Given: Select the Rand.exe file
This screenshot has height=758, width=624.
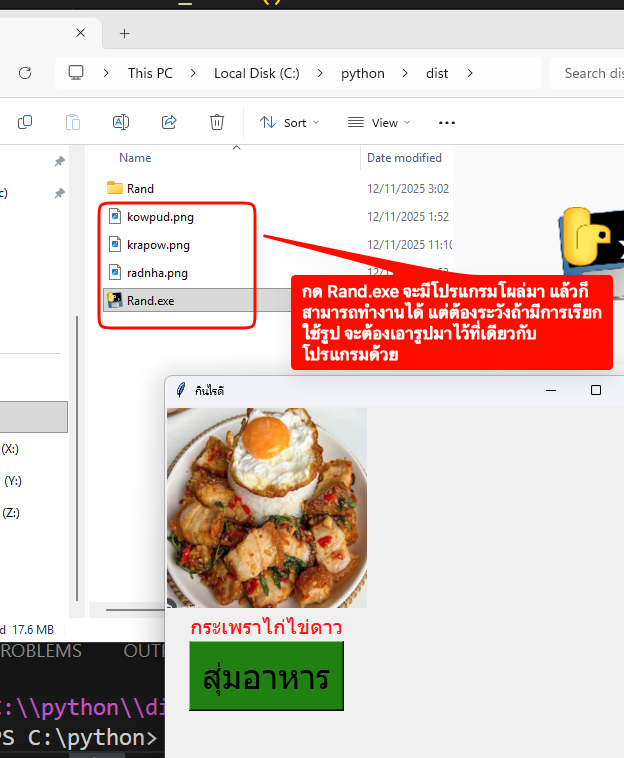Looking at the screenshot, I should point(150,300).
